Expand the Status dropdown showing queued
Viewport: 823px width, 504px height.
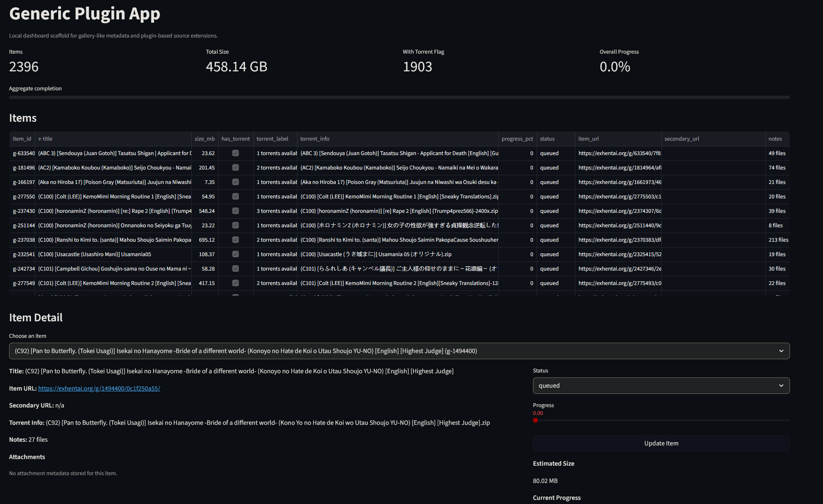[660, 386]
